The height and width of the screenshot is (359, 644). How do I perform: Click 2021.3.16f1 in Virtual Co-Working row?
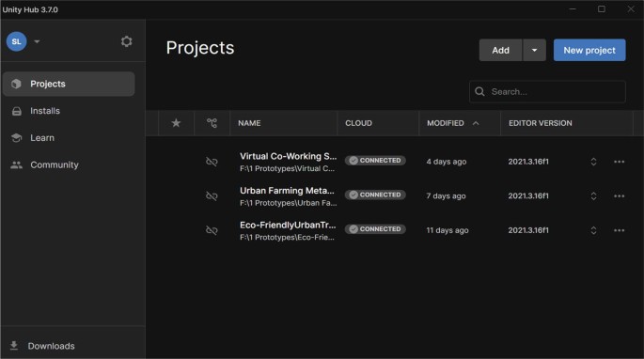tap(528, 162)
